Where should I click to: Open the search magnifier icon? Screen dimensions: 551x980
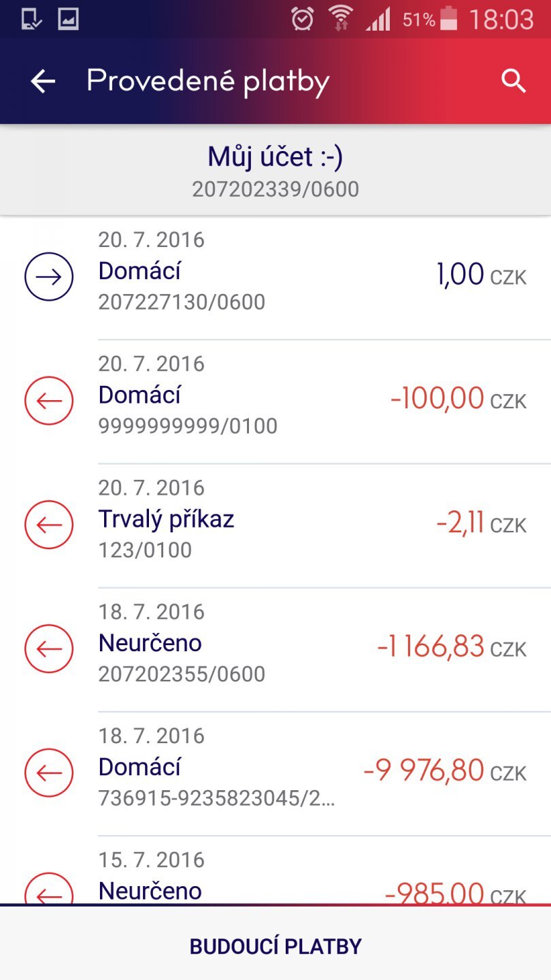tap(514, 82)
